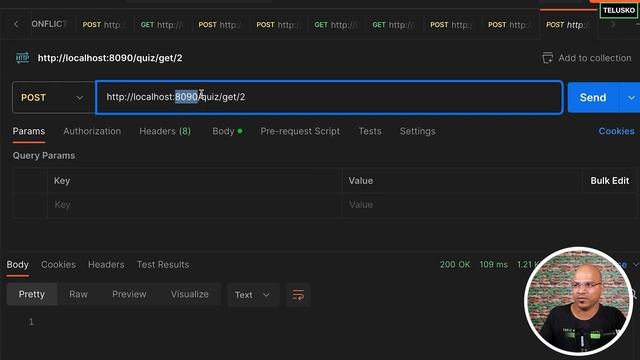The width and height of the screenshot is (640, 360).
Task: Click the Query Params heading
Action: click(x=44, y=156)
